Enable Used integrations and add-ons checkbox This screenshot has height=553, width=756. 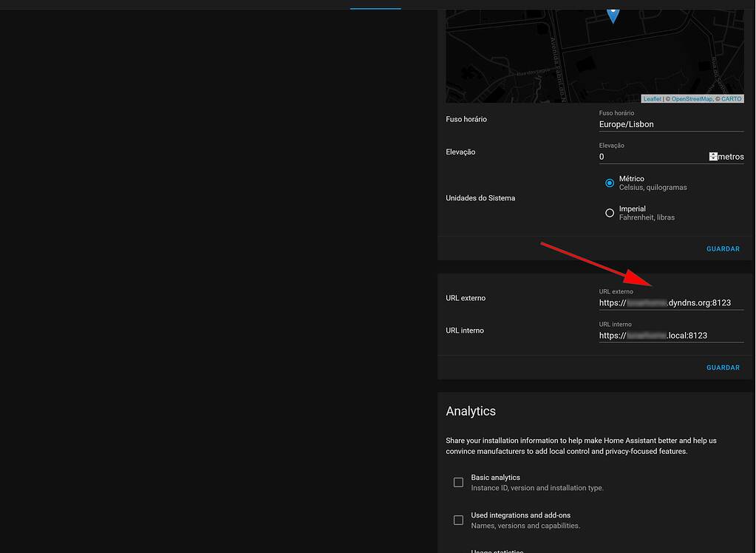(458, 520)
